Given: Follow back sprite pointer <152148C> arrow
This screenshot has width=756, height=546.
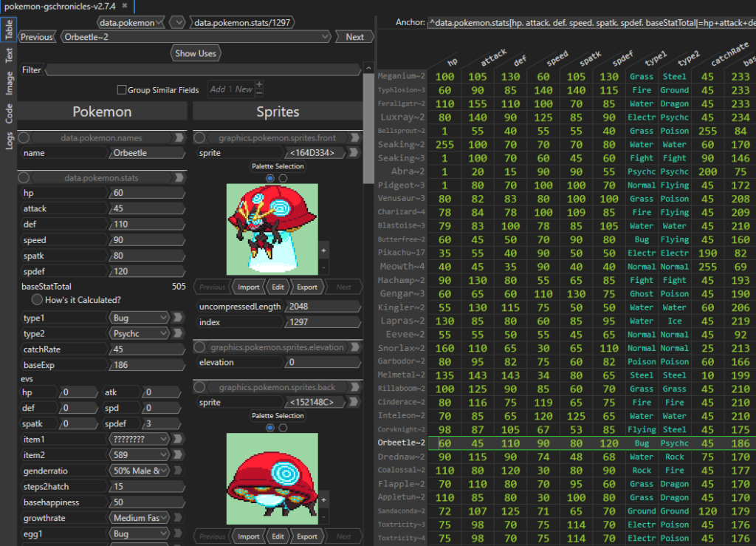Looking at the screenshot, I should click(354, 402).
